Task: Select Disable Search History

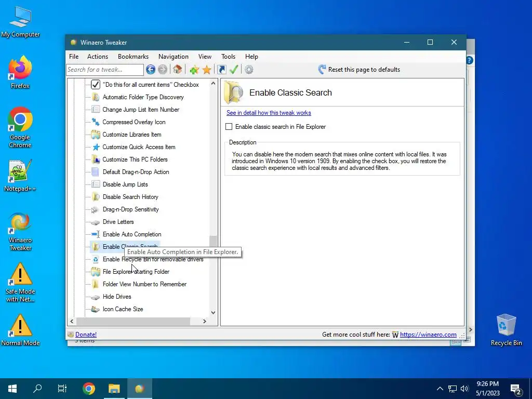Action: [130, 197]
